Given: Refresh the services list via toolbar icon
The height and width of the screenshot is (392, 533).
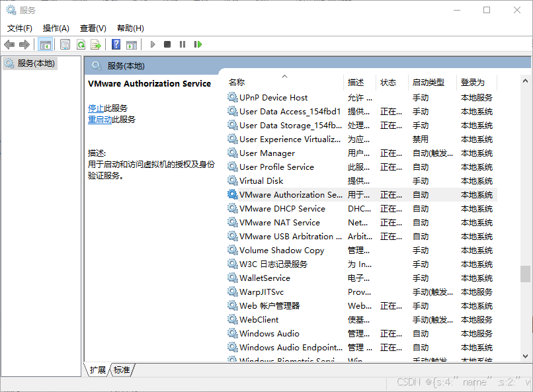Looking at the screenshot, I should point(81,44).
